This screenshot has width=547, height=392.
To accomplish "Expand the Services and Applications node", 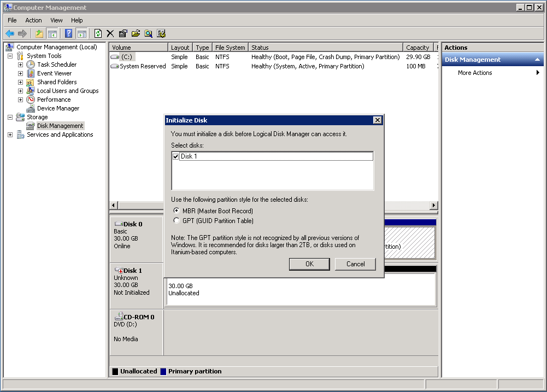I will click(x=10, y=134).
